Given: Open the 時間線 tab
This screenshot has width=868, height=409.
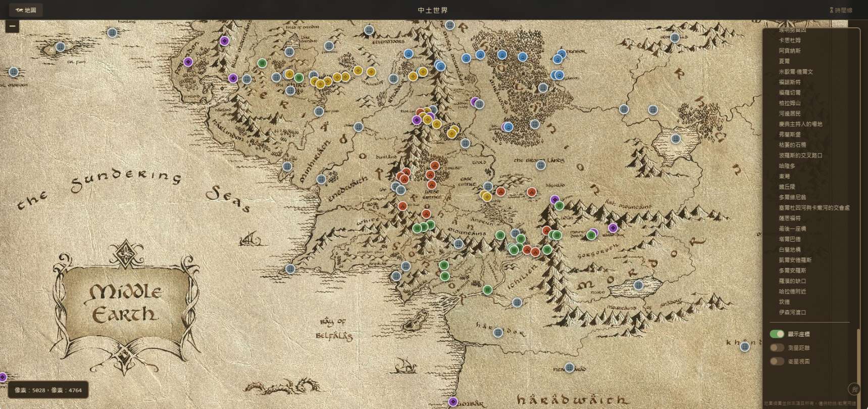Looking at the screenshot, I should (x=841, y=10).
